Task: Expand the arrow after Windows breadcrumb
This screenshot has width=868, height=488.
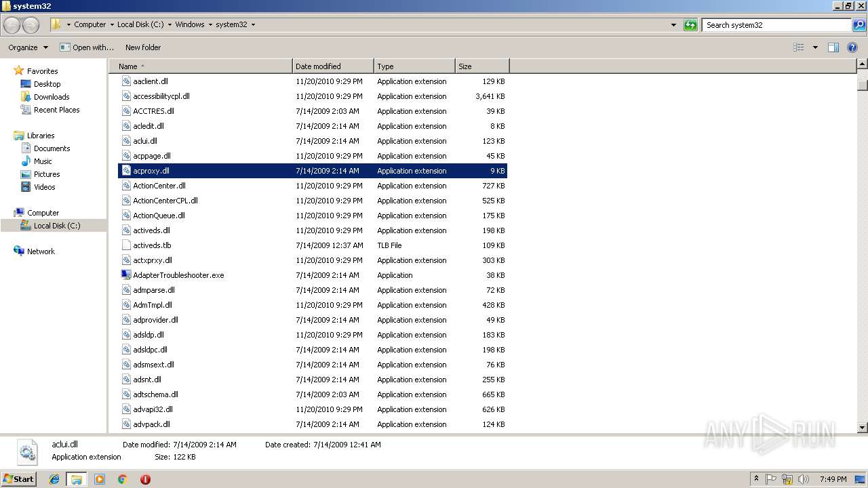Action: 210,25
